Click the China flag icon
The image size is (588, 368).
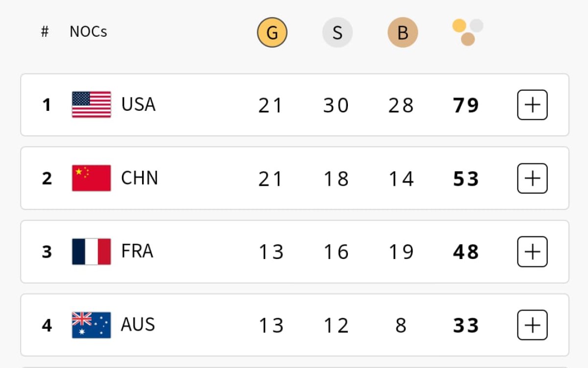tap(91, 178)
